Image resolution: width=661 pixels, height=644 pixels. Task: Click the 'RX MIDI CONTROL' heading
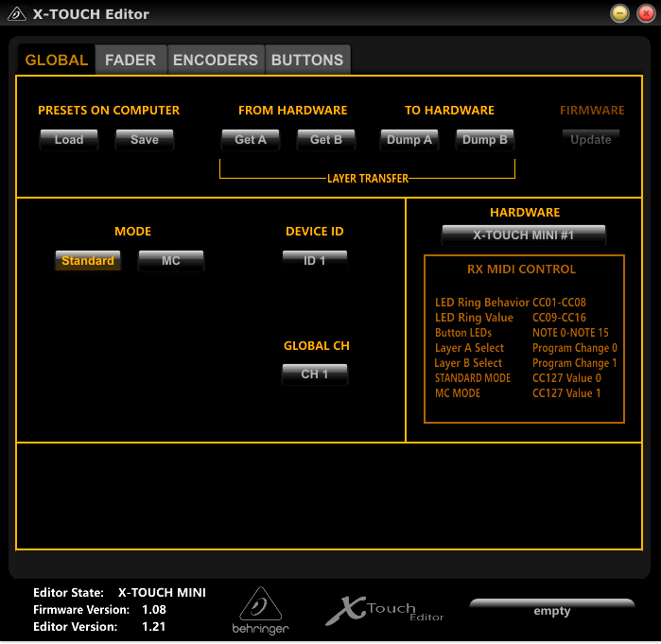tap(521, 269)
